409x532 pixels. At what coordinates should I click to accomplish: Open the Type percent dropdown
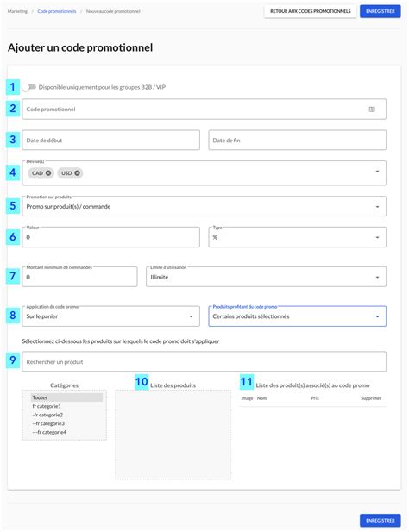click(x=297, y=237)
